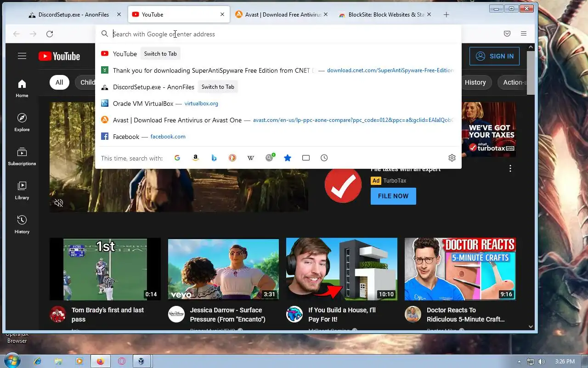Select the Oracle VM VirtualBox suggestion

278,103
